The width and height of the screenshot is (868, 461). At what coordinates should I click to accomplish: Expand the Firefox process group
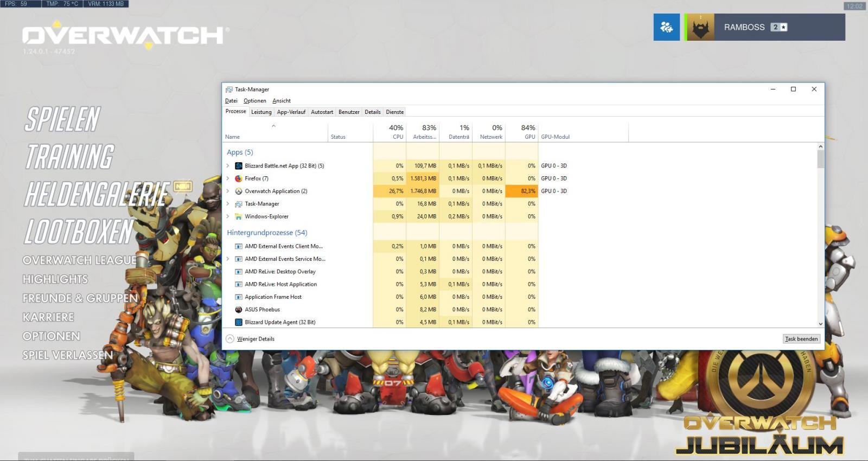228,178
